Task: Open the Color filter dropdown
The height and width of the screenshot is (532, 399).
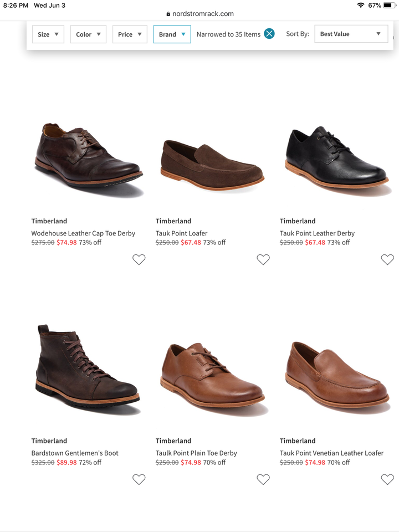Action: click(88, 34)
